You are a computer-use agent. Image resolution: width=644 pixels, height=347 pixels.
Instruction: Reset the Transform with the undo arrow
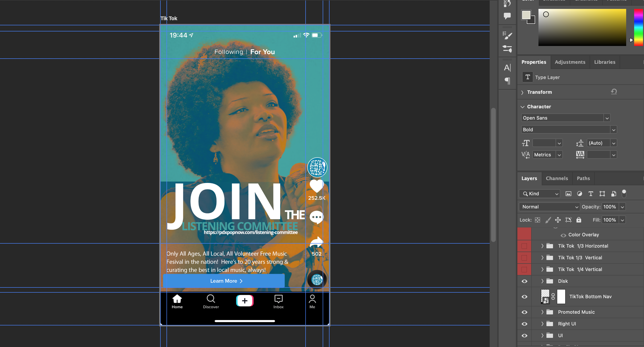(614, 92)
